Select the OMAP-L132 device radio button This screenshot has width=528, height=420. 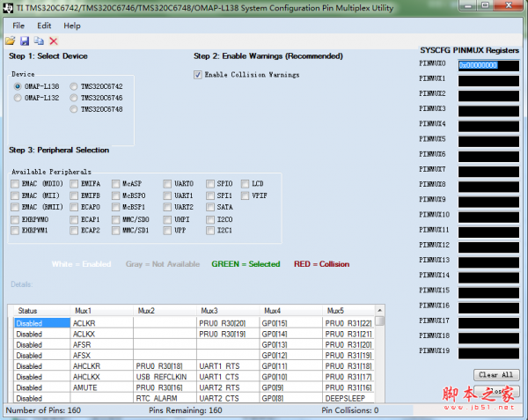[x=18, y=98]
